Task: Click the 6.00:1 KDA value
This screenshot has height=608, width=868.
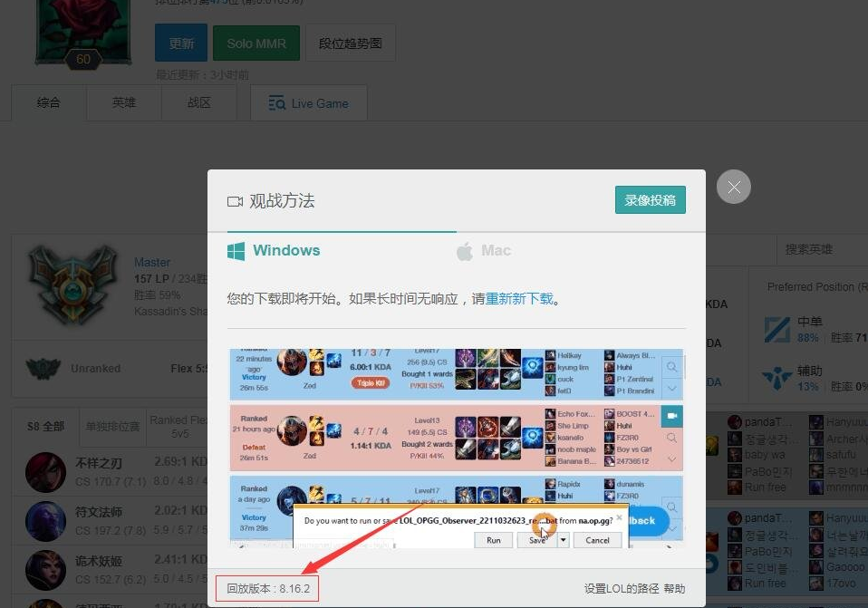Action: [371, 367]
